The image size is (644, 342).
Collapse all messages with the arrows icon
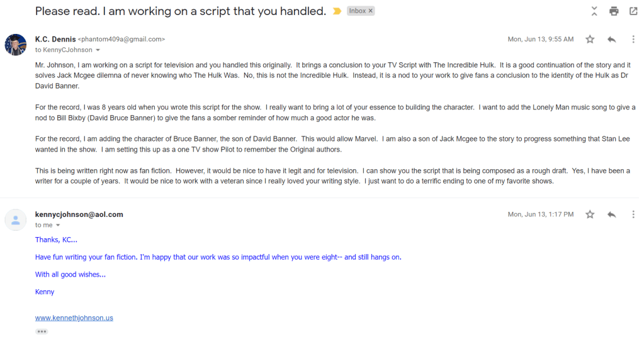(x=594, y=11)
